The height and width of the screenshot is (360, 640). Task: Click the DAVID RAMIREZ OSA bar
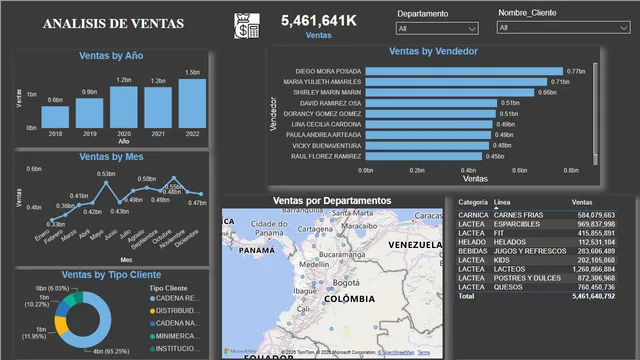(x=431, y=103)
